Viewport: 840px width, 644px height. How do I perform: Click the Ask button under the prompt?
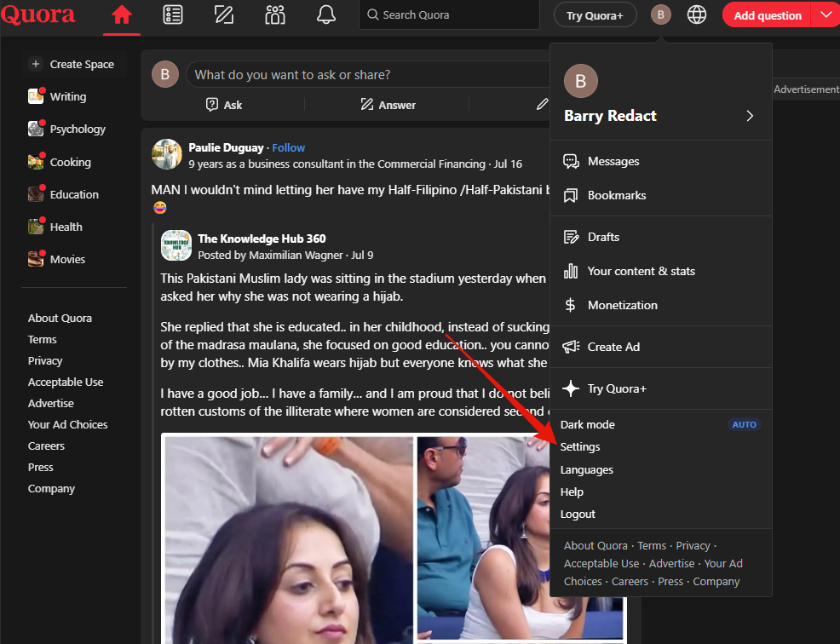point(224,105)
